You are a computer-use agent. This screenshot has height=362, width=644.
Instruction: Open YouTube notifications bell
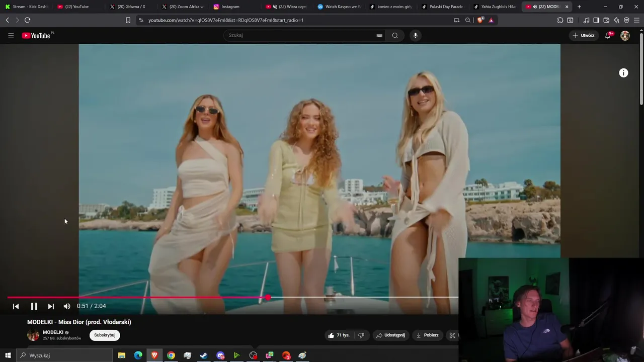coord(608,35)
